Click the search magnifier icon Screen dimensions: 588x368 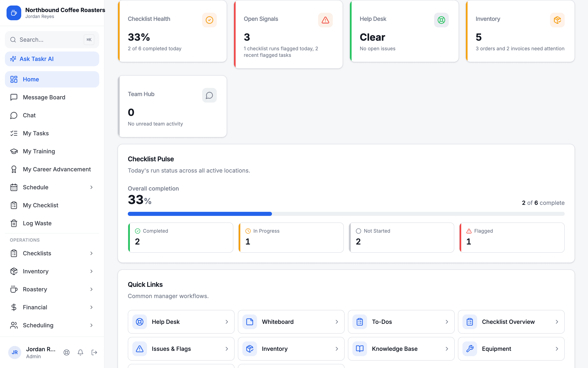click(13, 40)
